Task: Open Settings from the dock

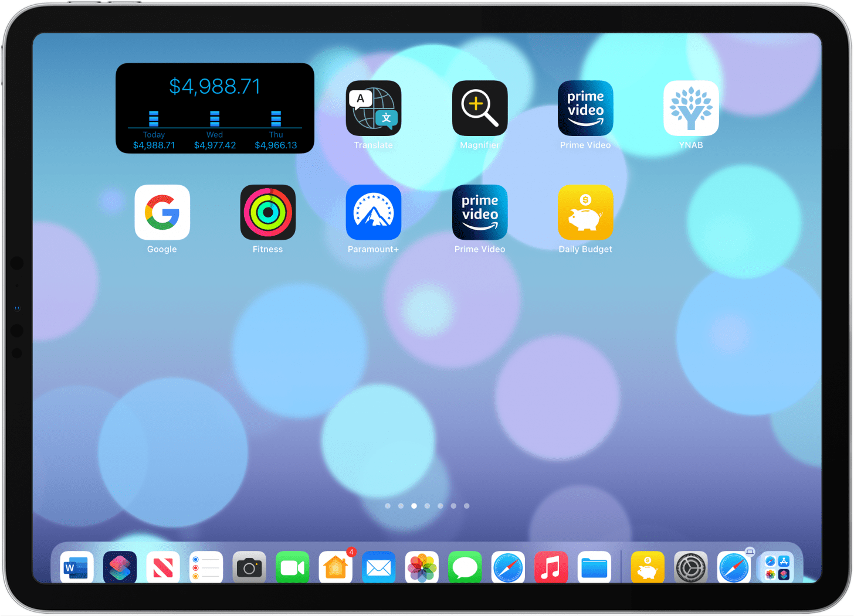Action: (x=690, y=567)
